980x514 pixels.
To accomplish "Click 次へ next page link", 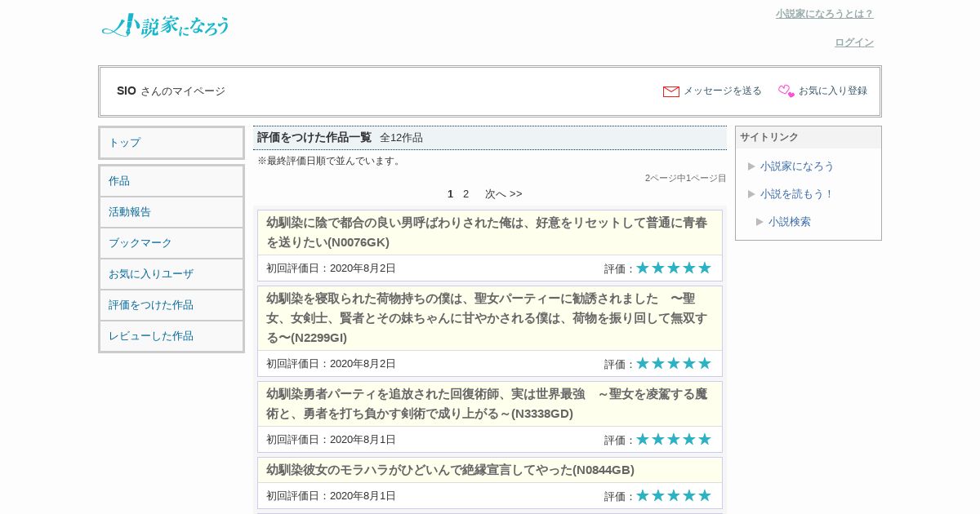I will tap(496, 194).
